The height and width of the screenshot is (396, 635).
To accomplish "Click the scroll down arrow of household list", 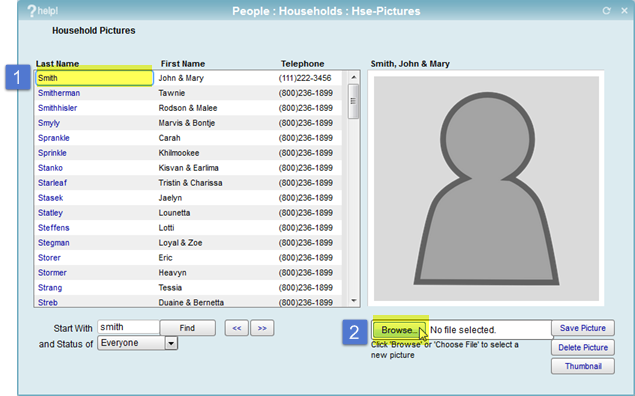I will click(354, 301).
